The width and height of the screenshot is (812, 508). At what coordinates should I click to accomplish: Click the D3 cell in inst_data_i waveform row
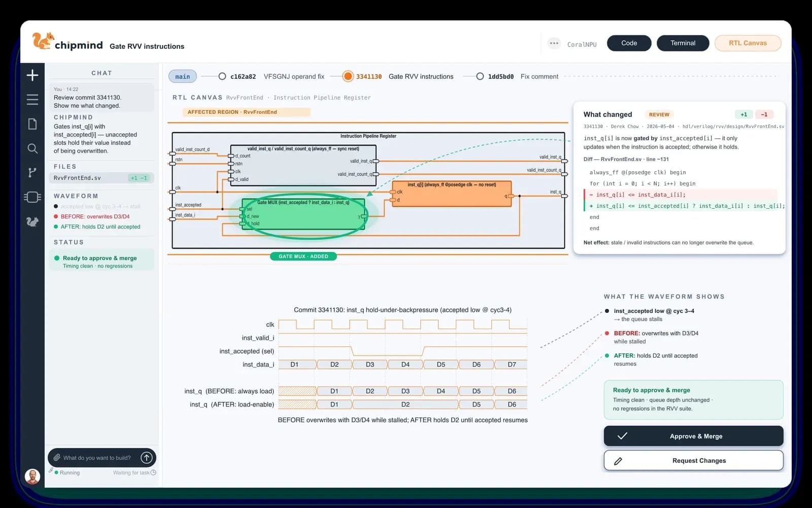point(370,364)
